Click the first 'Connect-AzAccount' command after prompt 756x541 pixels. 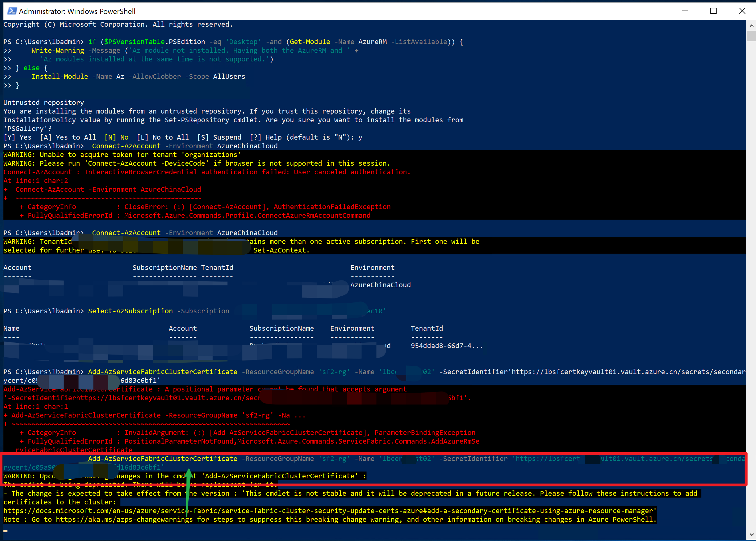pyautogui.click(x=126, y=146)
